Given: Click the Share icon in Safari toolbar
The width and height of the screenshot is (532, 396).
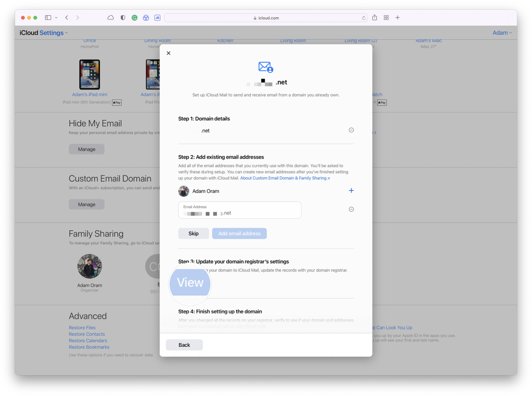Looking at the screenshot, I should click(x=375, y=17).
